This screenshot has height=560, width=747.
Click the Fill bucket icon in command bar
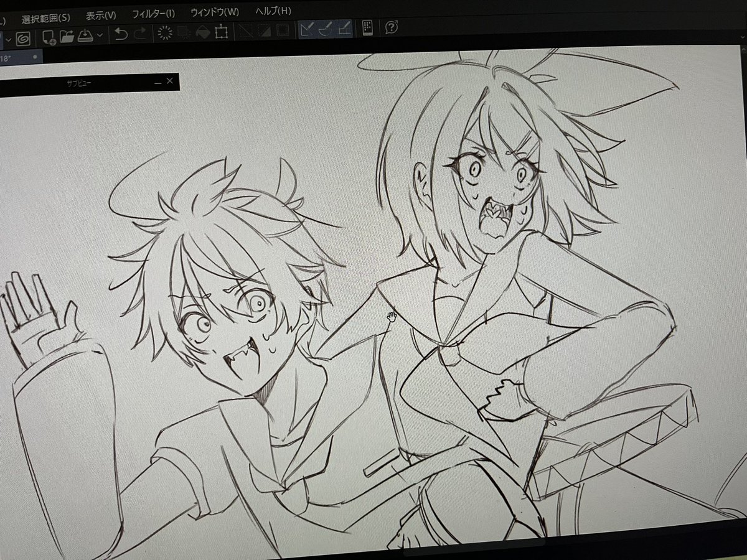(203, 32)
